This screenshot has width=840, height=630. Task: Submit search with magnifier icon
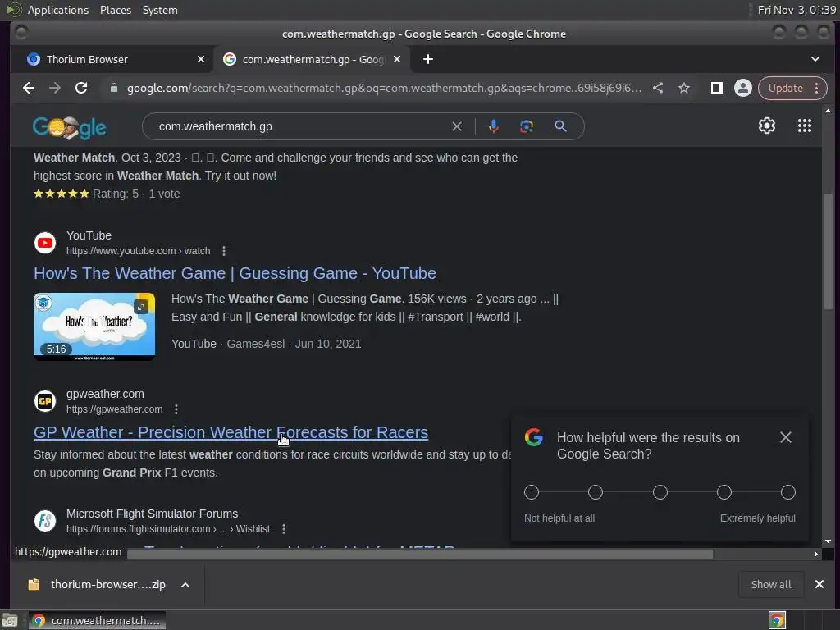[x=560, y=126]
